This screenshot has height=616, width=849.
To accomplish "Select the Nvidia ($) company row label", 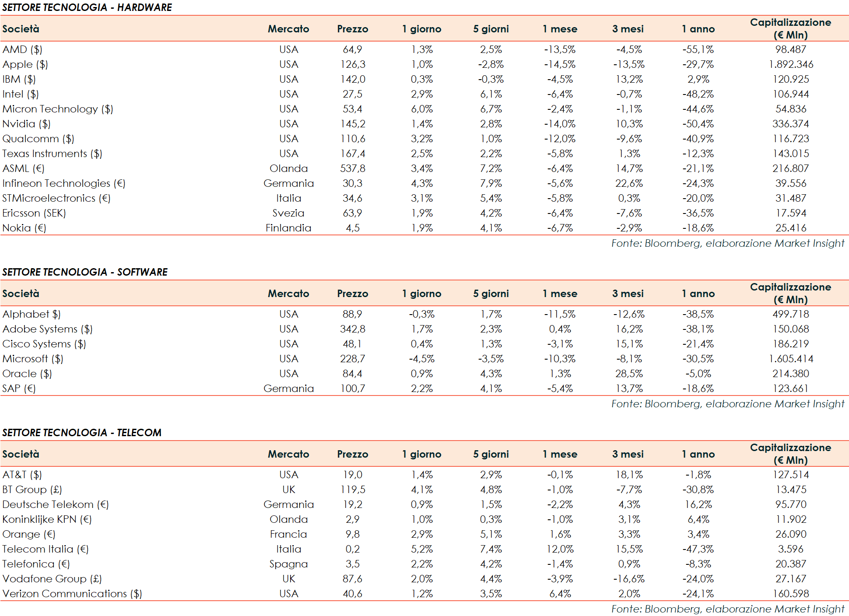I will click(x=27, y=124).
